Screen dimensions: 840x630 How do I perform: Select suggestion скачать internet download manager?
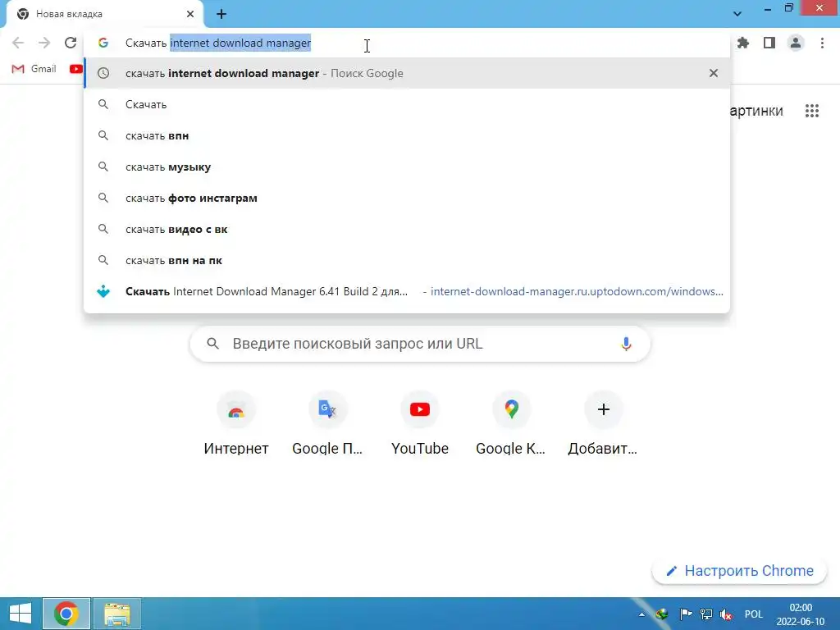pos(407,73)
